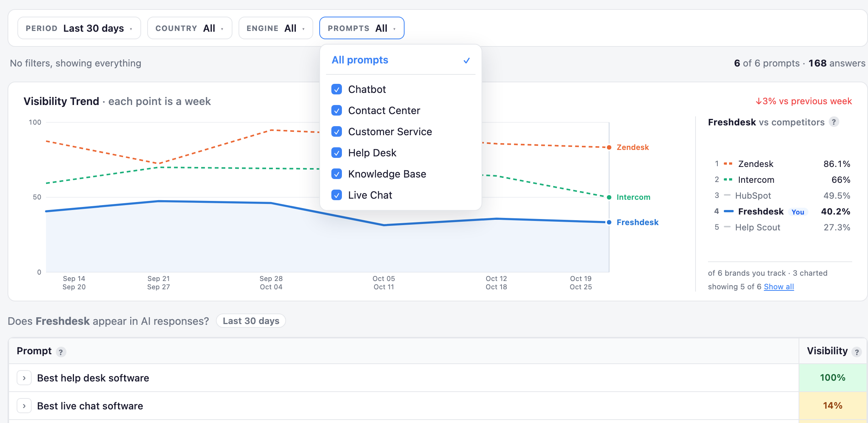The image size is (868, 423).
Task: Expand the Best live chat software row
Action: 24,406
